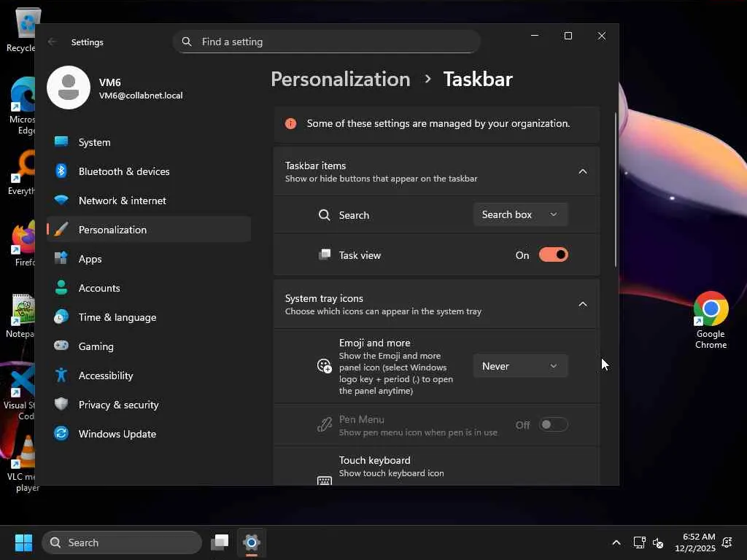Click the Gaming controller icon
This screenshot has height=560, width=747.
(61, 345)
